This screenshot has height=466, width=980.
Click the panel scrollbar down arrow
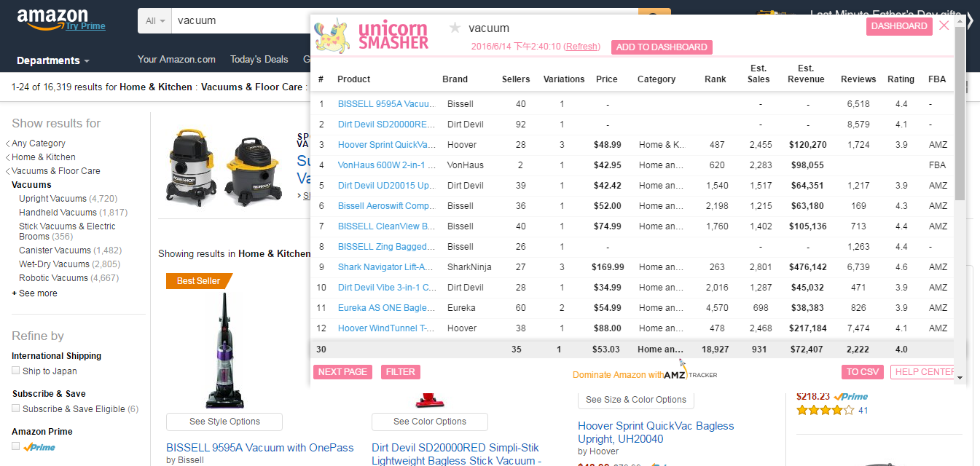point(960,377)
